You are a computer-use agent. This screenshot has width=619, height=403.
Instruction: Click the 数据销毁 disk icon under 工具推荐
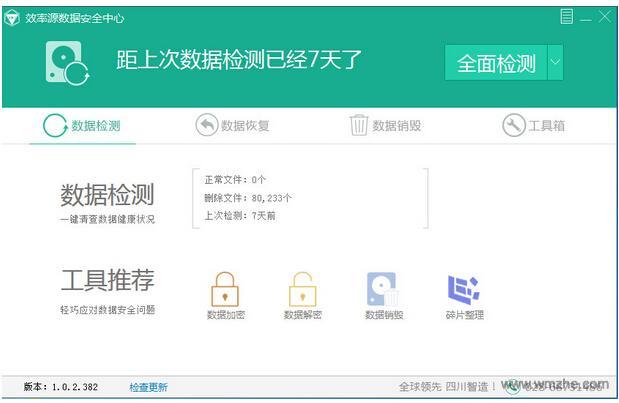(383, 289)
